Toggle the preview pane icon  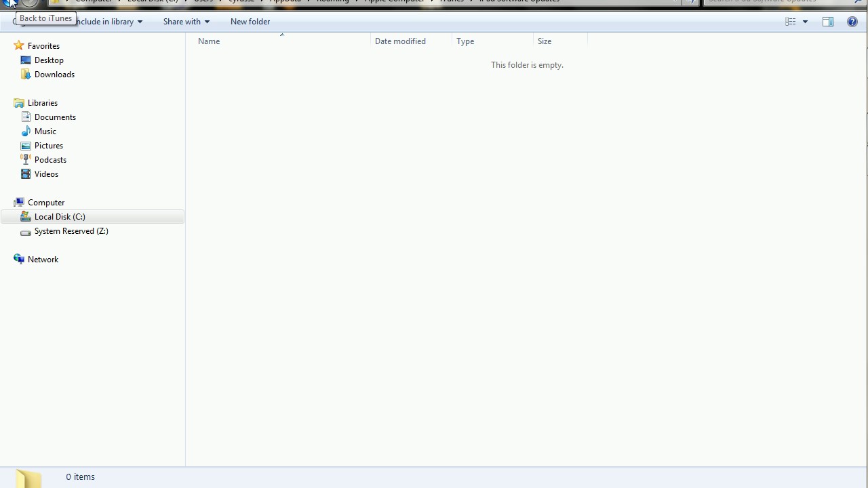[x=828, y=22]
